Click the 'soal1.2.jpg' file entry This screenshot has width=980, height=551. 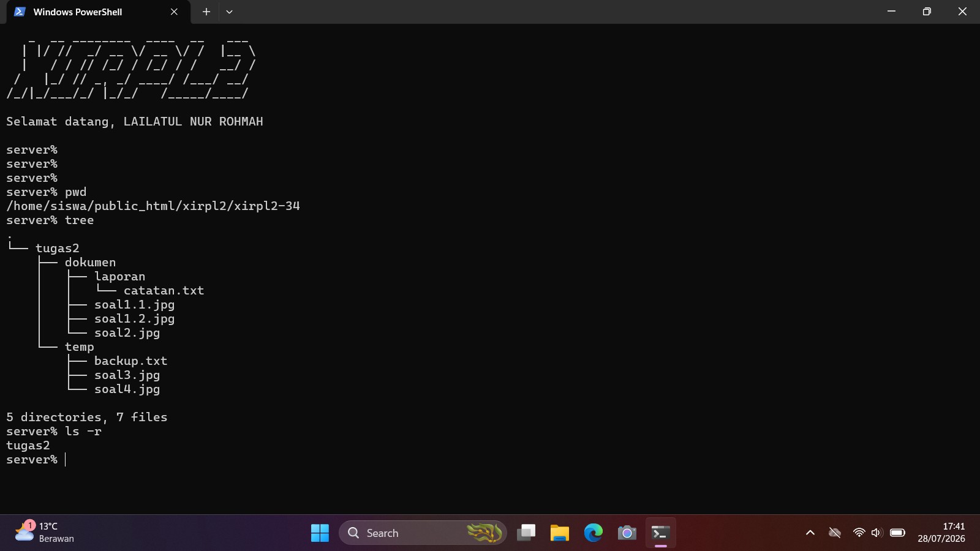[x=135, y=319]
